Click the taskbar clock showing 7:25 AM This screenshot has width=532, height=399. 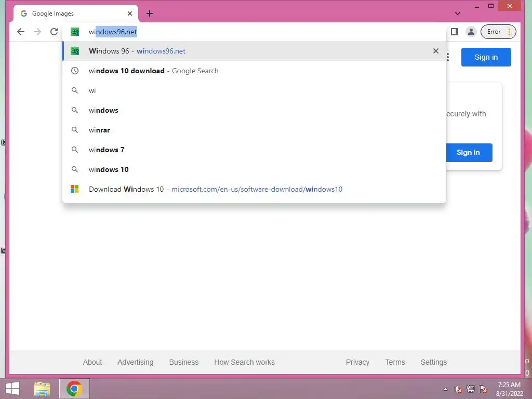[509, 389]
